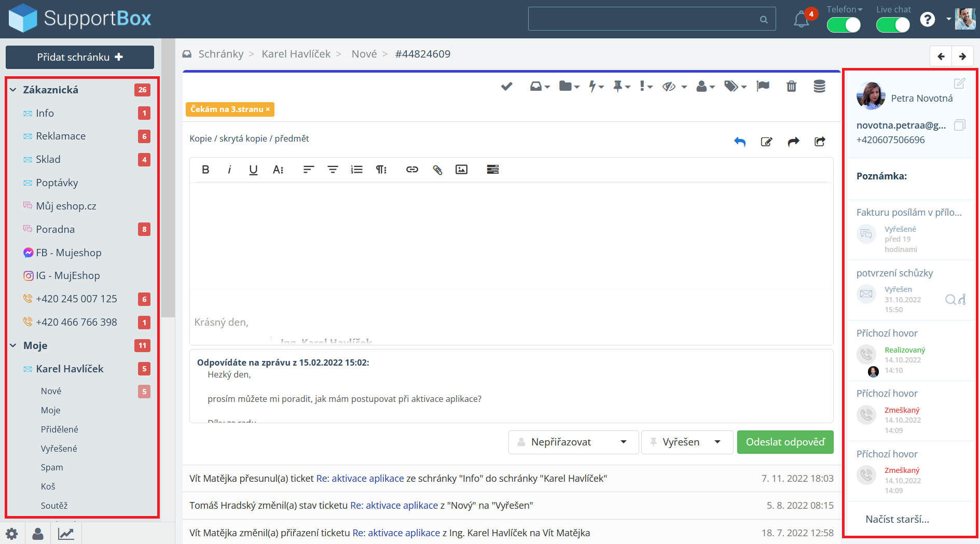Select the Spam folder
980x544 pixels.
point(52,467)
